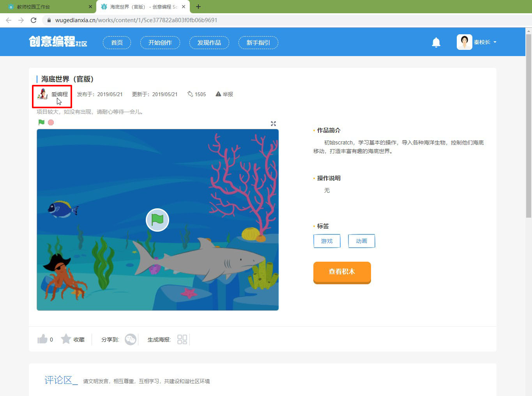Click the 标签 heading
532x396 pixels.
323,226
